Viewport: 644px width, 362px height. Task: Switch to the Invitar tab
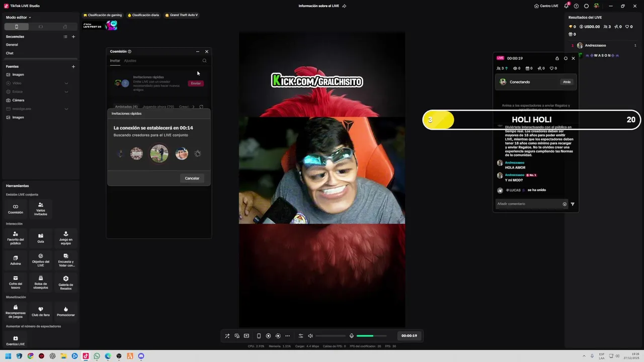(115, 61)
